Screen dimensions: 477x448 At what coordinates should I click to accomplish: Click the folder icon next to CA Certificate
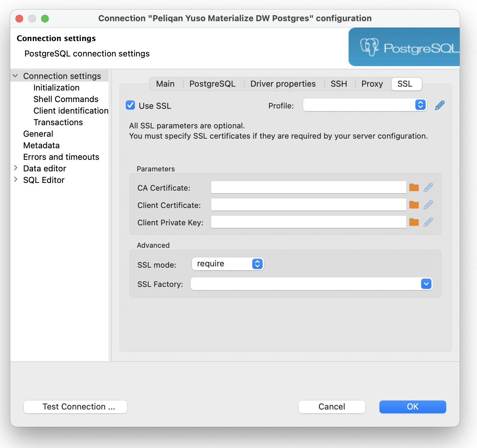coord(414,187)
